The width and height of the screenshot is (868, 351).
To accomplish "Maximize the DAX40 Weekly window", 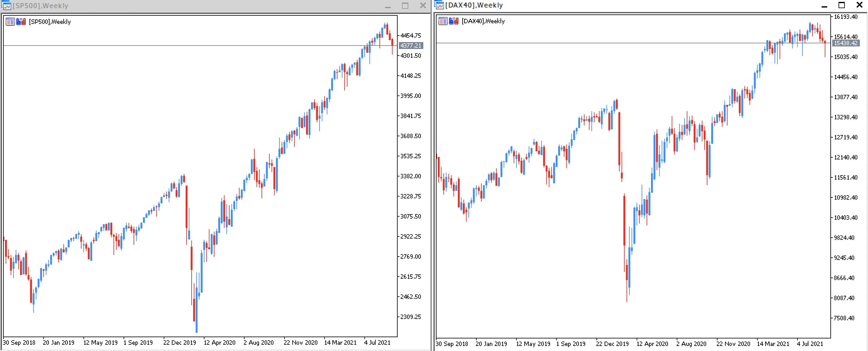I will pyautogui.click(x=842, y=5).
